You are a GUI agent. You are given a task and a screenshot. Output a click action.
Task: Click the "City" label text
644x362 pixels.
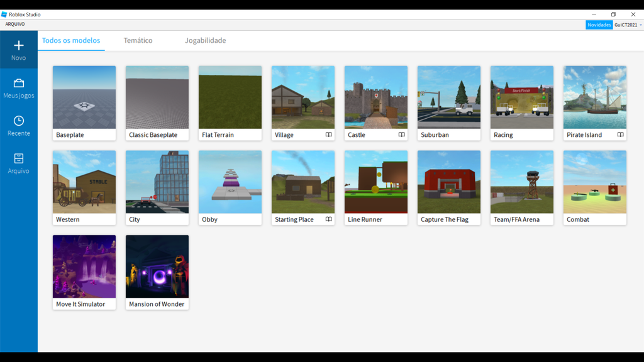135,219
